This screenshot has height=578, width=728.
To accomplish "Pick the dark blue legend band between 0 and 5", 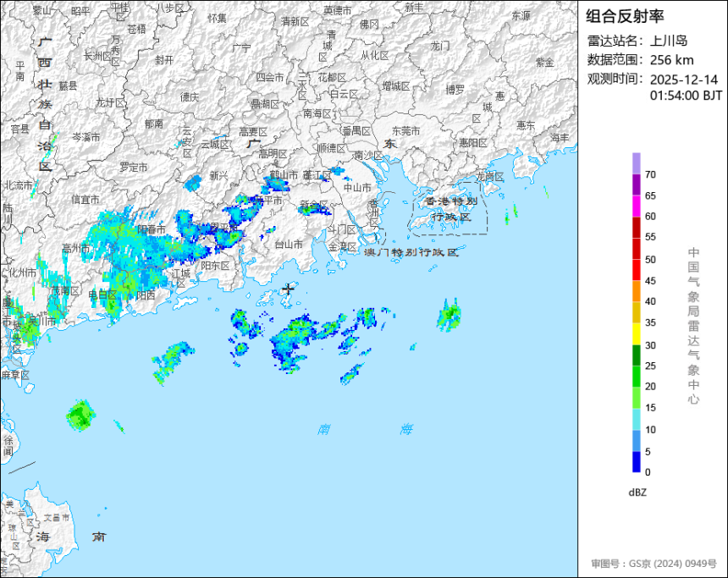I will tap(636, 462).
